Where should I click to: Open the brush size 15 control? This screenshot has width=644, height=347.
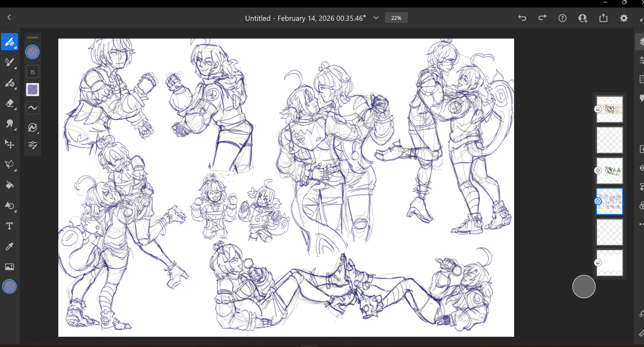click(x=33, y=72)
